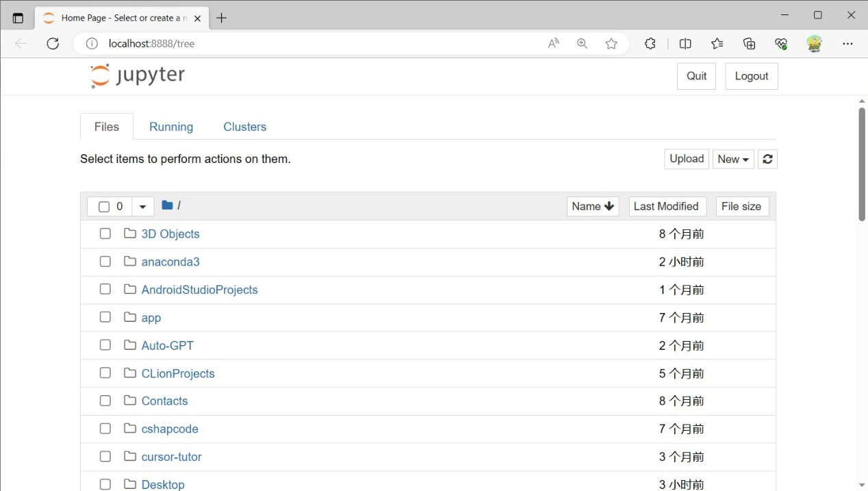This screenshot has width=868, height=491.
Task: Check the cshapcode checkbox
Action: pyautogui.click(x=105, y=429)
